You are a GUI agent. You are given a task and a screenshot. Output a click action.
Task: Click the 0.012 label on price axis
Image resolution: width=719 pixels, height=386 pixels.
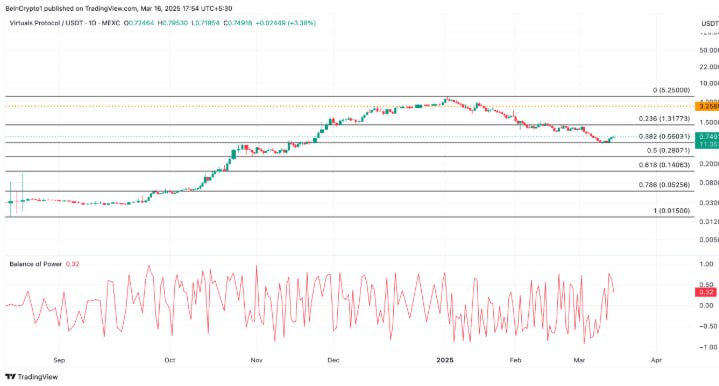coord(709,222)
